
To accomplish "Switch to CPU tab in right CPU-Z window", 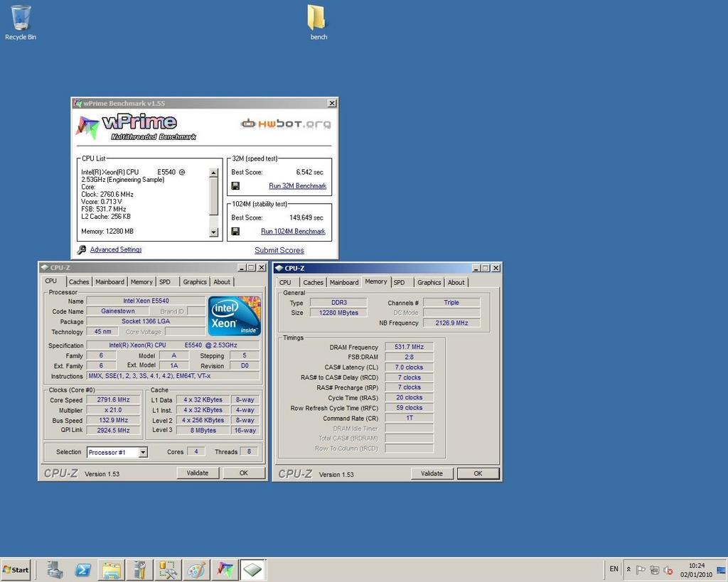I will 285,282.
